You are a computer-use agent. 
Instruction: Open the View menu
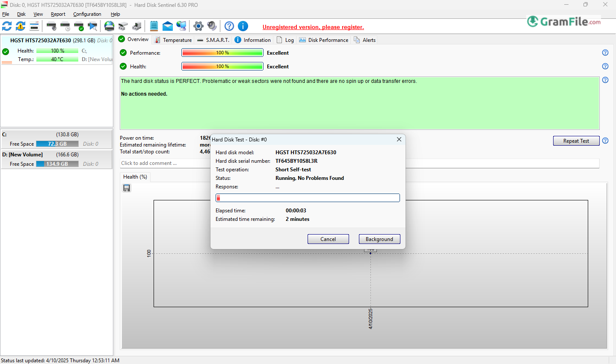[38, 14]
